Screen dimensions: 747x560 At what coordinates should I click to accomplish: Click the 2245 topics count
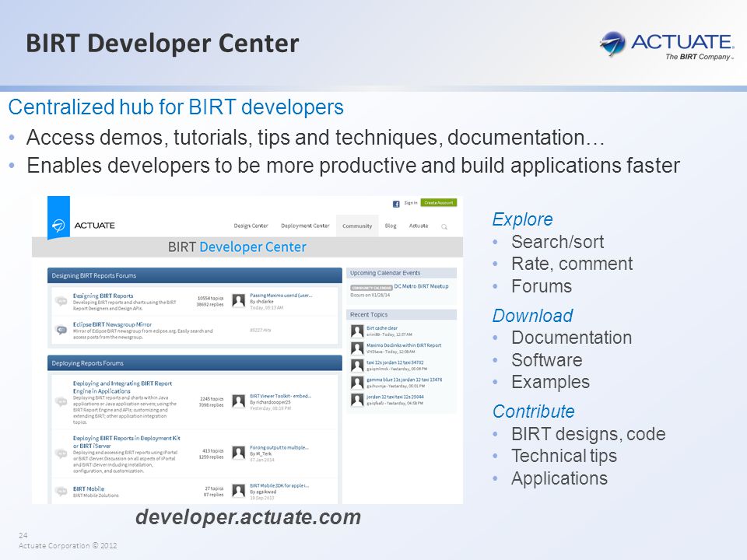tap(212, 399)
